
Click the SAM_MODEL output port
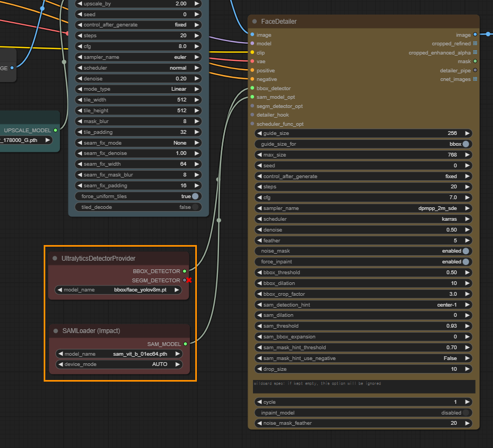[x=186, y=344]
